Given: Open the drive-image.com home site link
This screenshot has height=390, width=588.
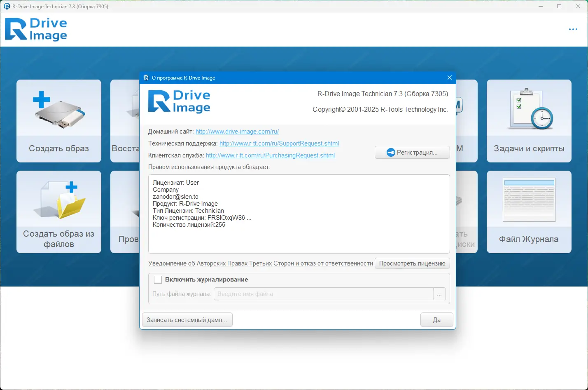Looking at the screenshot, I should click(x=237, y=132).
